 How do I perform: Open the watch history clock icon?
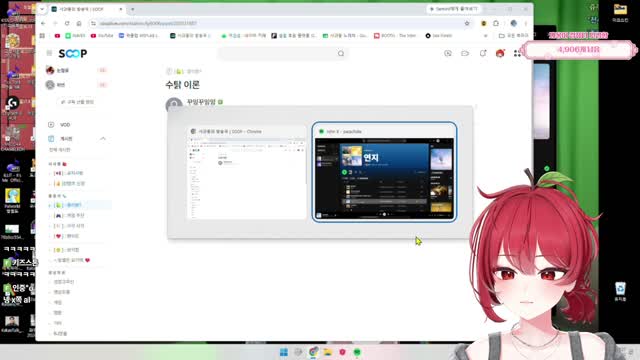[x=448, y=53]
